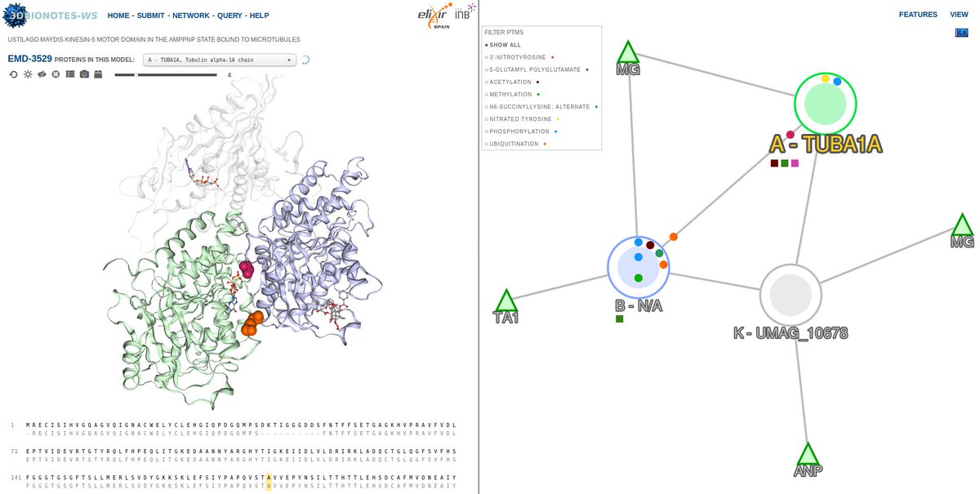Click the magenta PTM dot on A - TUBA1A node
980x494 pixels.
791,135
